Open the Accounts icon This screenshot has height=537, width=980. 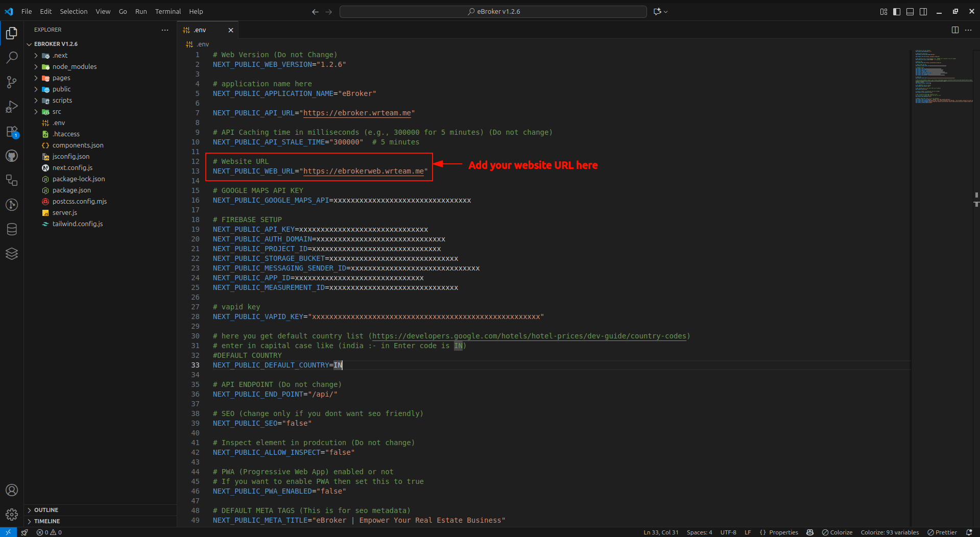(11, 490)
